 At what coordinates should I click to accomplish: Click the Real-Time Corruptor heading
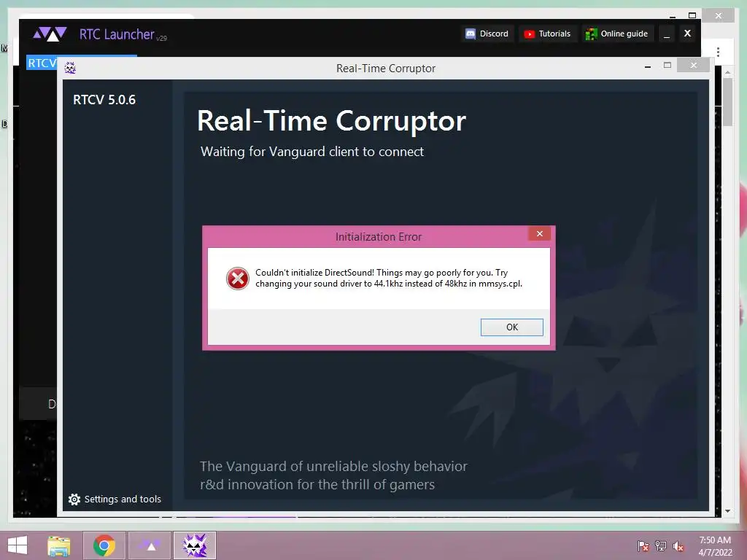pyautogui.click(x=332, y=121)
